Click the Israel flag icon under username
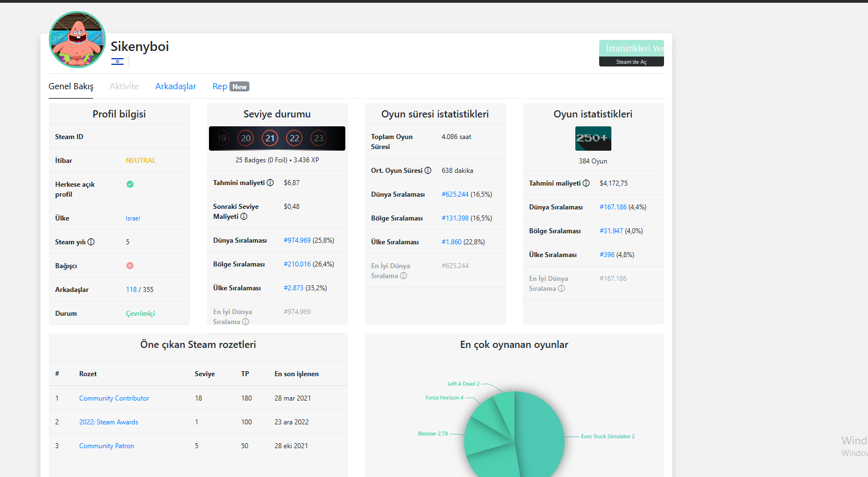The height and width of the screenshot is (477, 868). tap(118, 61)
